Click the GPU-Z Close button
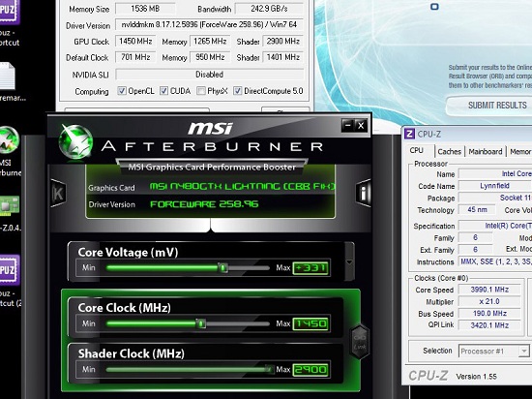Image resolution: width=532 pixels, height=399 pixels. click(285, 110)
